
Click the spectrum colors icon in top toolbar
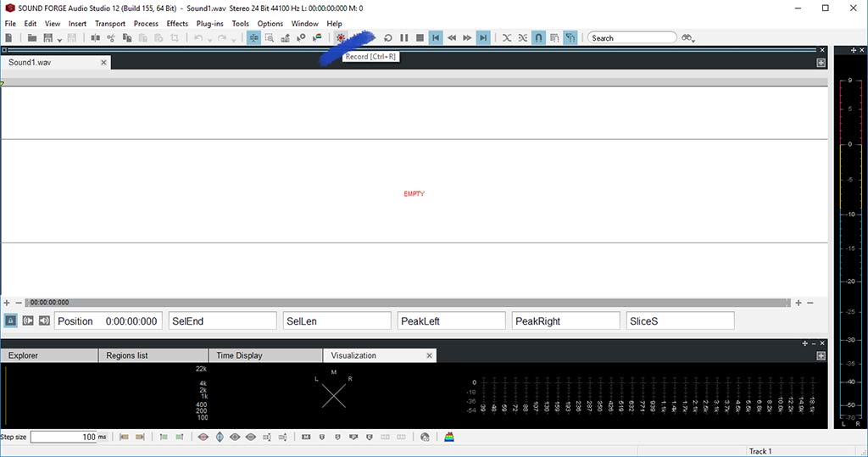(317, 37)
